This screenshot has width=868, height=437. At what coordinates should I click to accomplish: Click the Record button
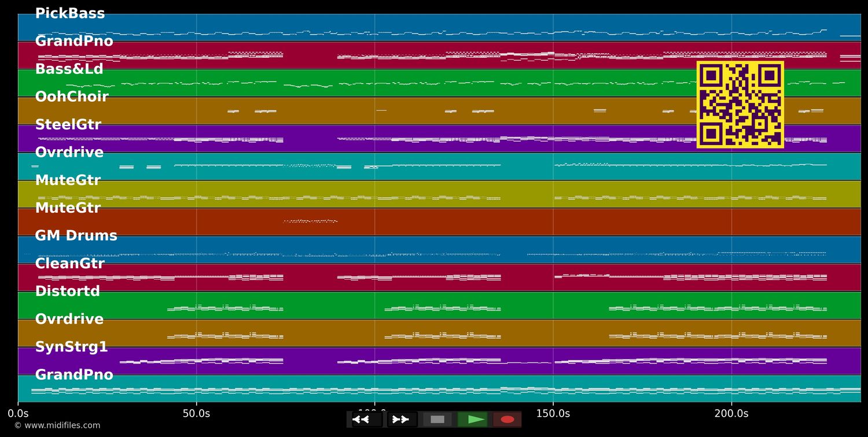coord(507,419)
